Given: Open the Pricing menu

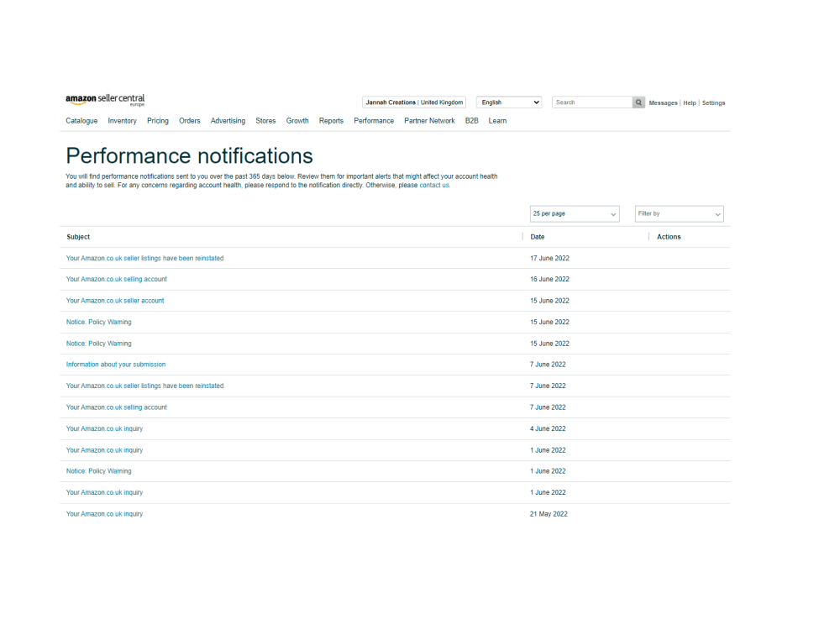Looking at the screenshot, I should pos(158,121).
